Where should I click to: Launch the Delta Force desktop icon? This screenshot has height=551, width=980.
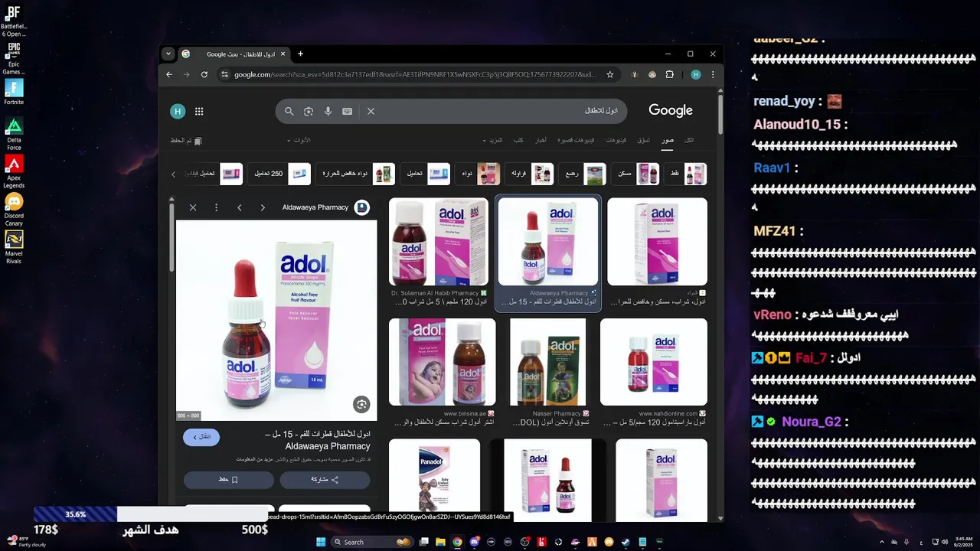click(x=14, y=134)
